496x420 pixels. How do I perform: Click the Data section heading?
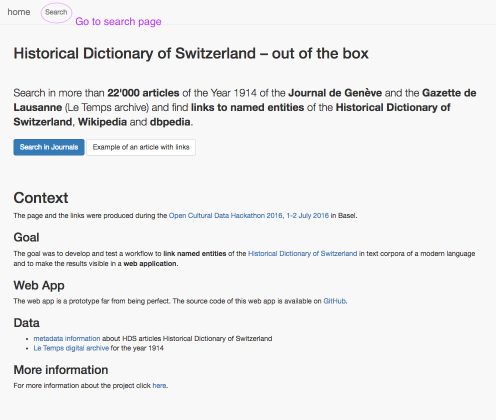26,323
